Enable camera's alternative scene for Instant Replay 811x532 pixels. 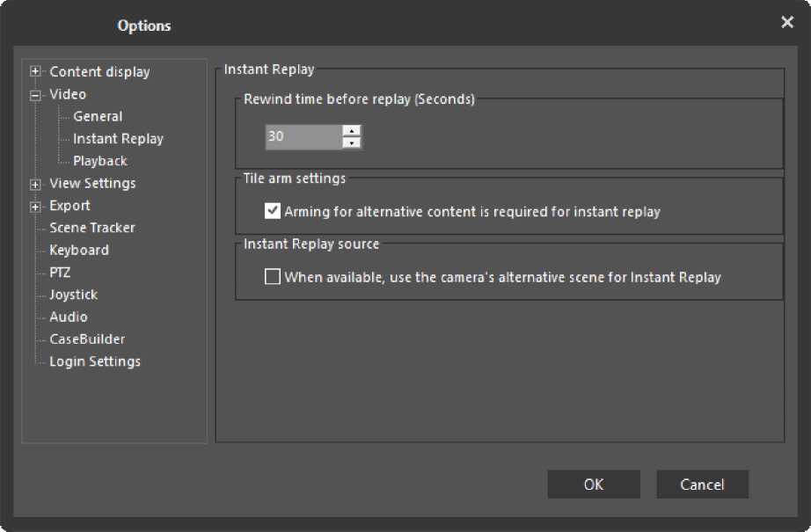273,277
